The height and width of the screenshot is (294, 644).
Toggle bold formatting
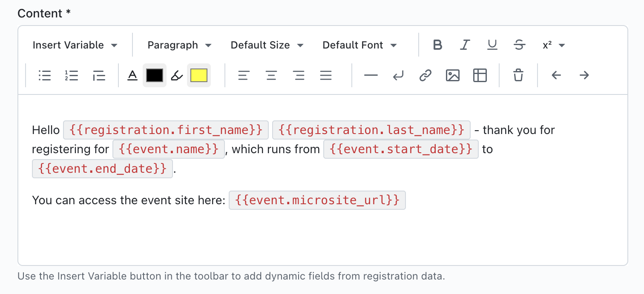(437, 45)
